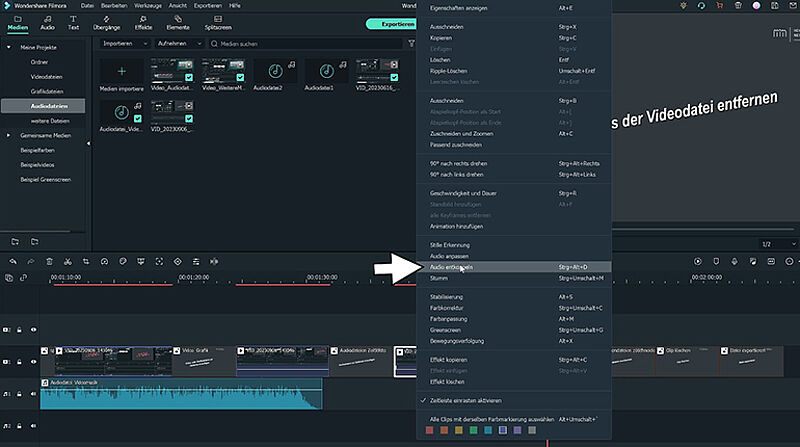Open the color palette icon
800x447 pixels.
pos(122,261)
